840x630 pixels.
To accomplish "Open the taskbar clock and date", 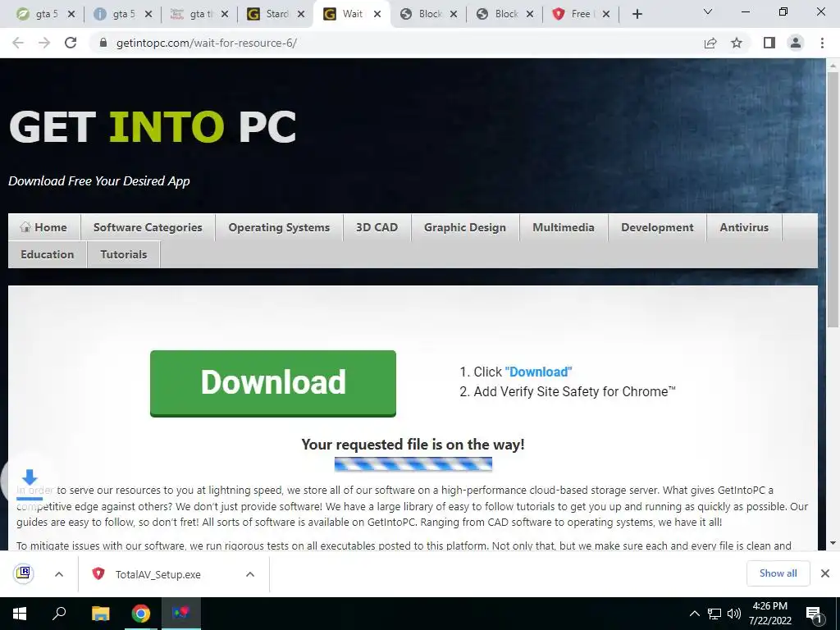I will point(769,614).
